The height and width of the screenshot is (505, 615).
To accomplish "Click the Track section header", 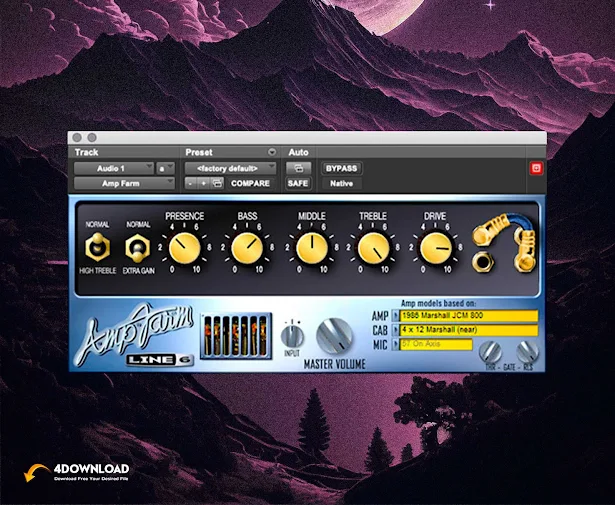I will (86, 152).
